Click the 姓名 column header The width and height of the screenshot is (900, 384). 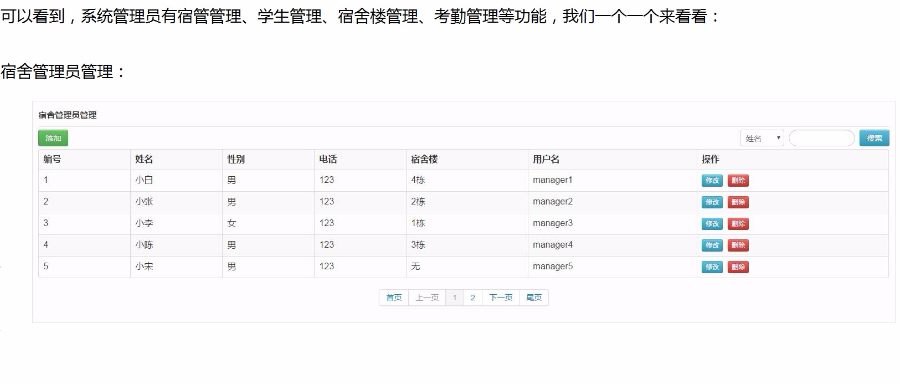144,159
